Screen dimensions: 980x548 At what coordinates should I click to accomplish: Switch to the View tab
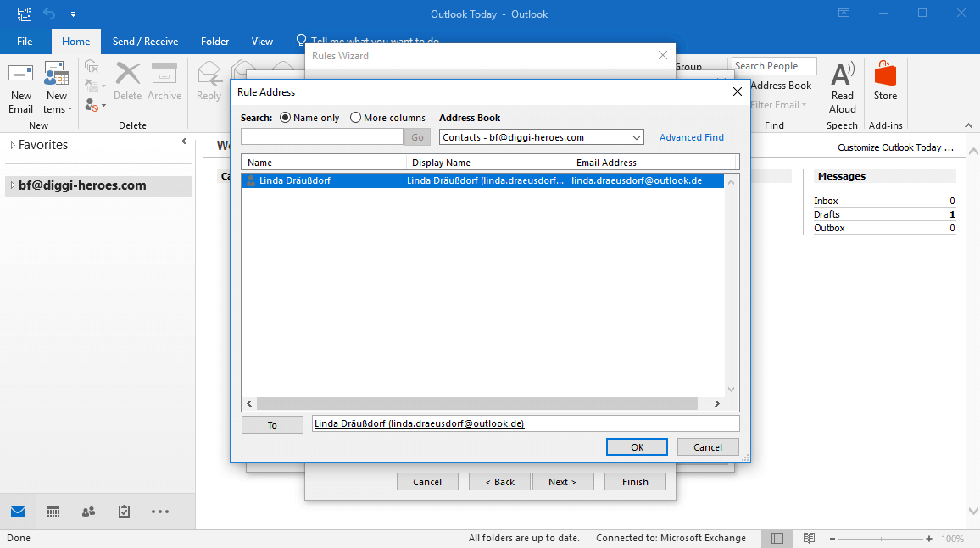coord(262,42)
